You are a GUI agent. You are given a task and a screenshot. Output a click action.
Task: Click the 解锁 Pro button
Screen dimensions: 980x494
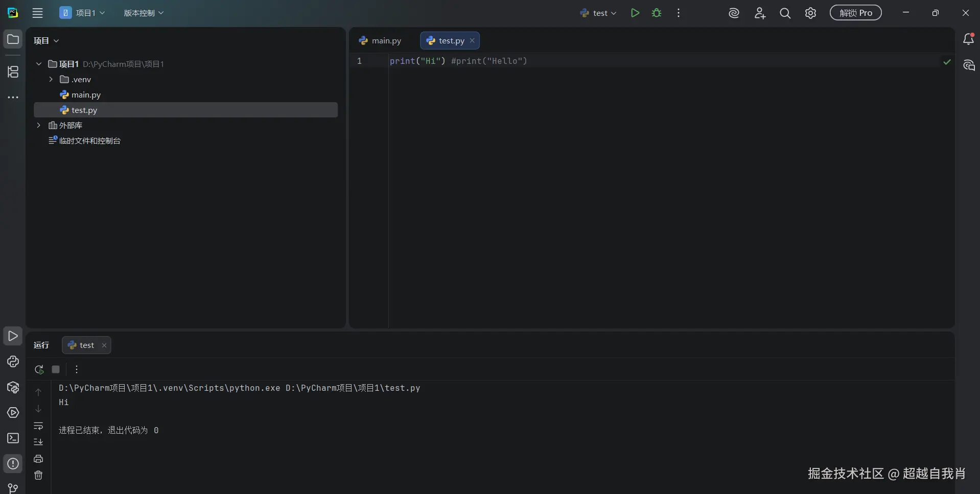(856, 13)
